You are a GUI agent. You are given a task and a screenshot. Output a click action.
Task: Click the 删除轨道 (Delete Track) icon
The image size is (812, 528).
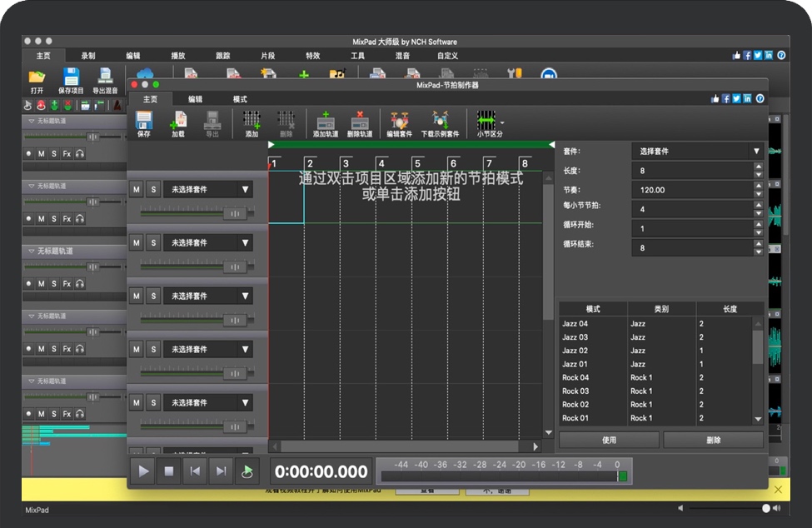(360, 122)
